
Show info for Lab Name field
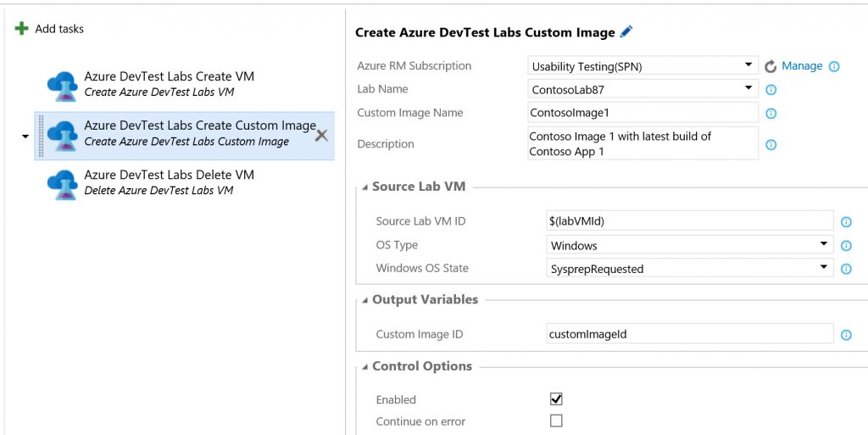(x=771, y=90)
